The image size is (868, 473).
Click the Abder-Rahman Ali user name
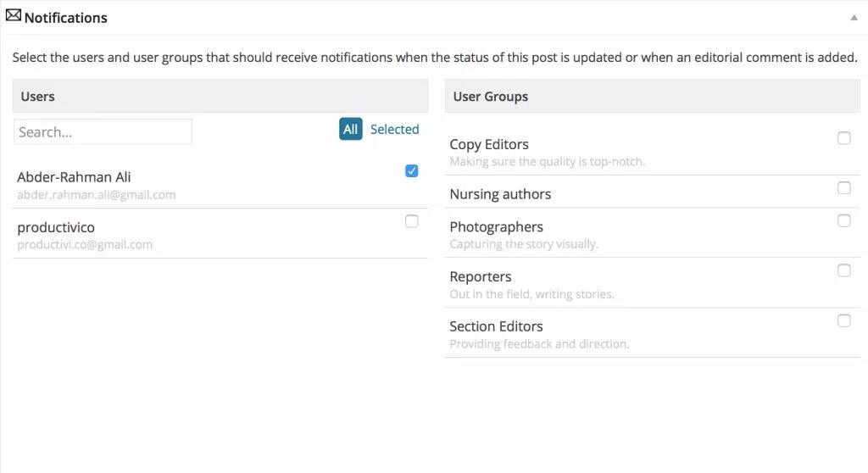[74, 177]
